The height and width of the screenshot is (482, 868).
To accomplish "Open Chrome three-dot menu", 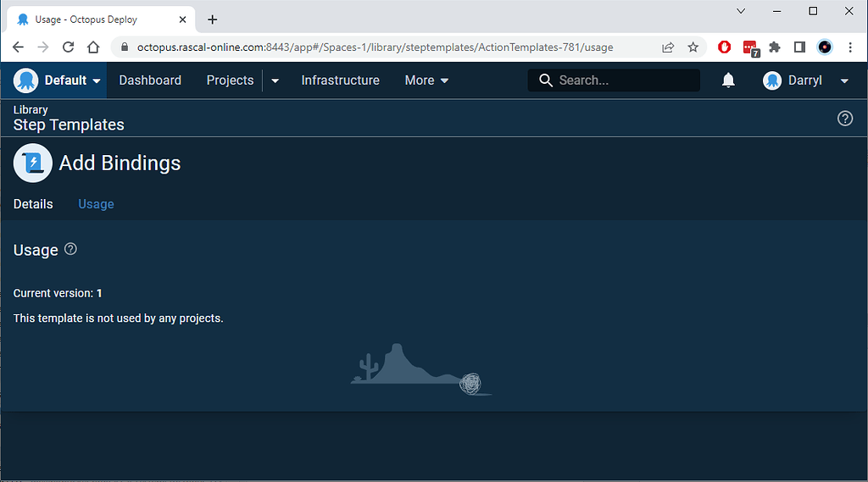I will point(850,47).
